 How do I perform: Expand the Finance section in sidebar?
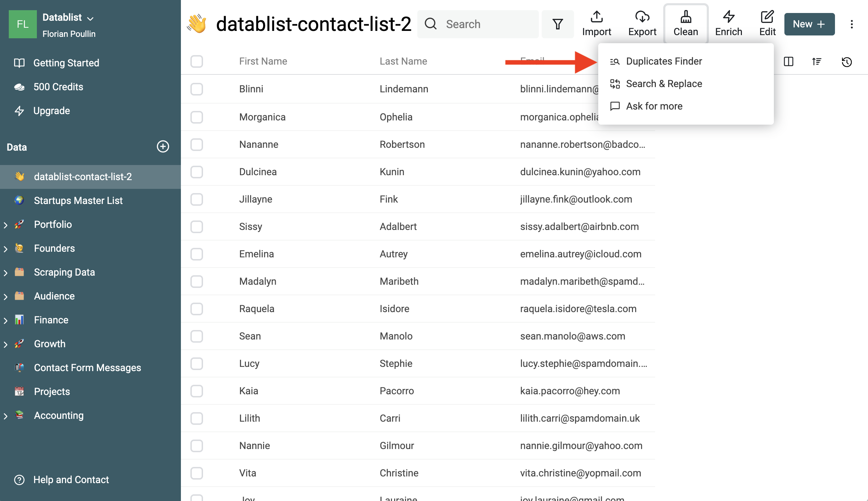[x=6, y=319]
